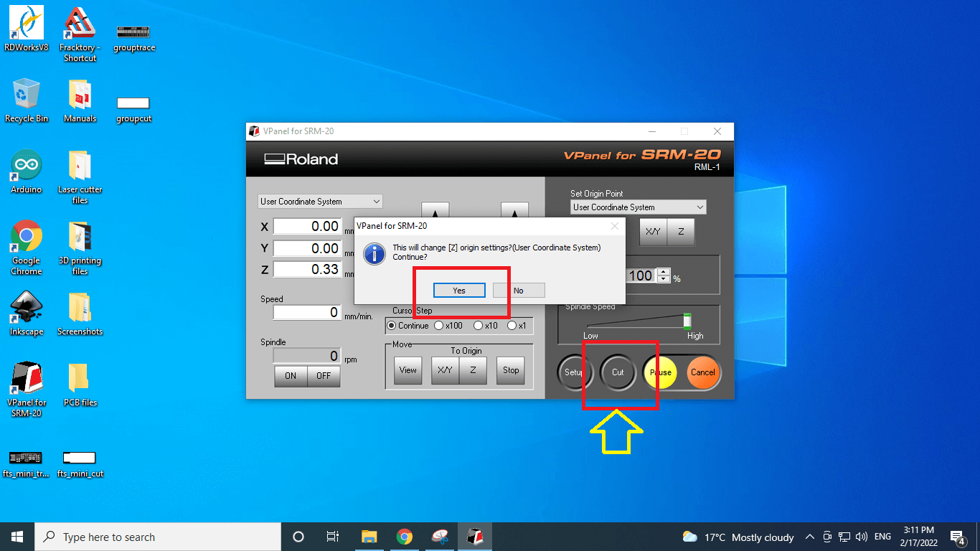Open Chrome from the taskbar

point(405,537)
